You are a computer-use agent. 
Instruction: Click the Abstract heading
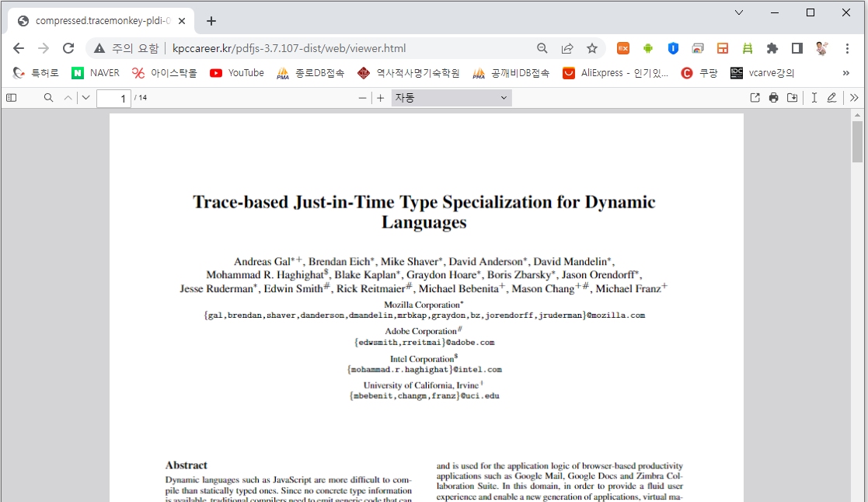click(186, 465)
